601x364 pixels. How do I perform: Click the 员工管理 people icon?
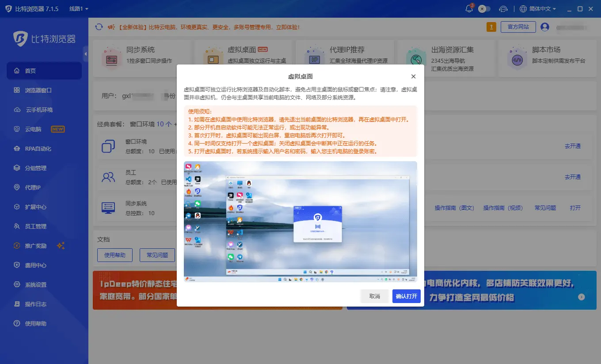(17, 226)
